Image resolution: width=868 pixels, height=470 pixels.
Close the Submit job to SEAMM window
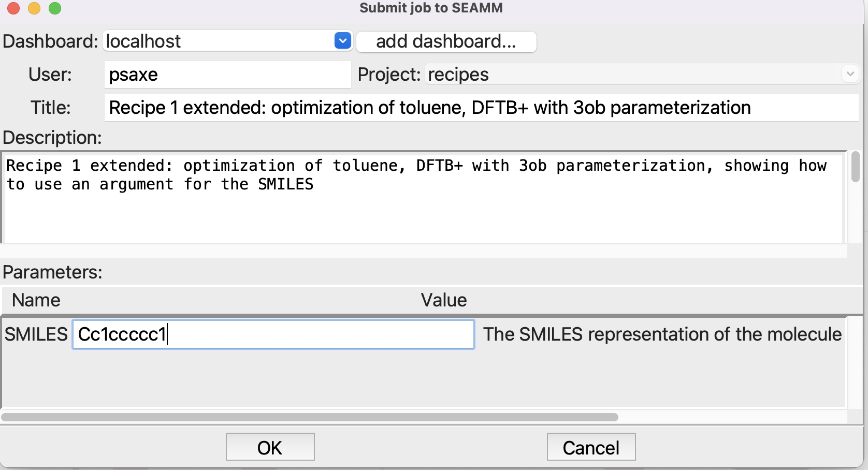(x=14, y=8)
